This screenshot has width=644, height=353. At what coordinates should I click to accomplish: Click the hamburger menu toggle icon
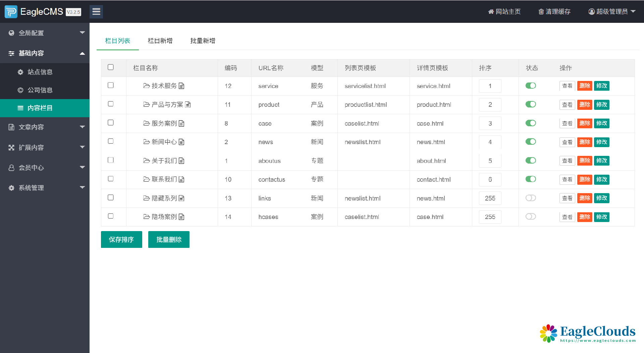click(96, 12)
